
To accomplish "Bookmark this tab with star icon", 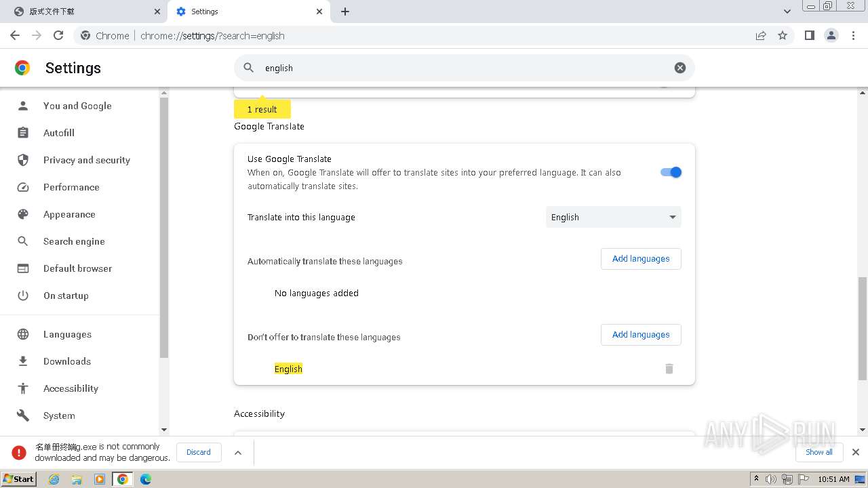I will [x=783, y=35].
